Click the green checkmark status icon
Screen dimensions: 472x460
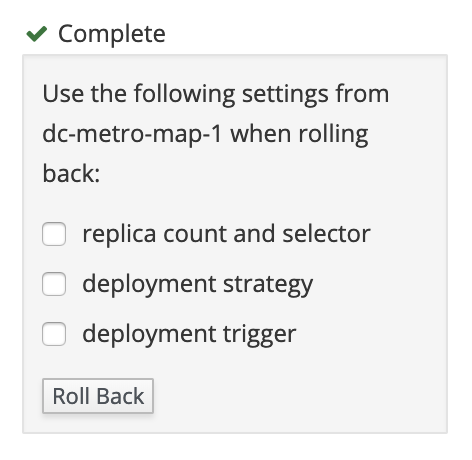click(x=37, y=34)
